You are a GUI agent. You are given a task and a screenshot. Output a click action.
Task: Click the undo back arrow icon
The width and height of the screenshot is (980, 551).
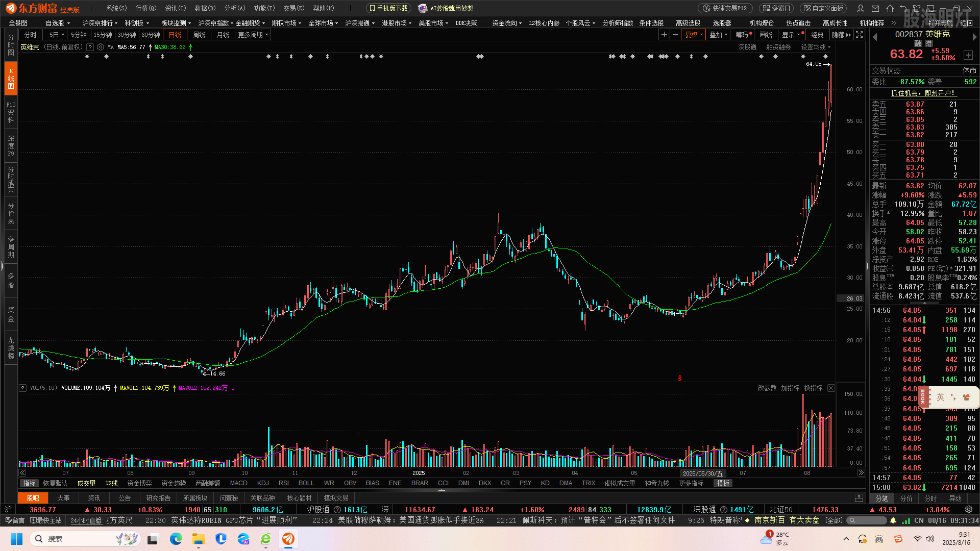point(903,8)
